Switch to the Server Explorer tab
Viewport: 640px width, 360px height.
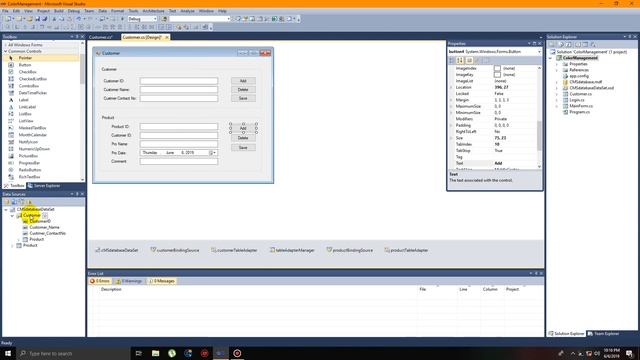pos(44,186)
